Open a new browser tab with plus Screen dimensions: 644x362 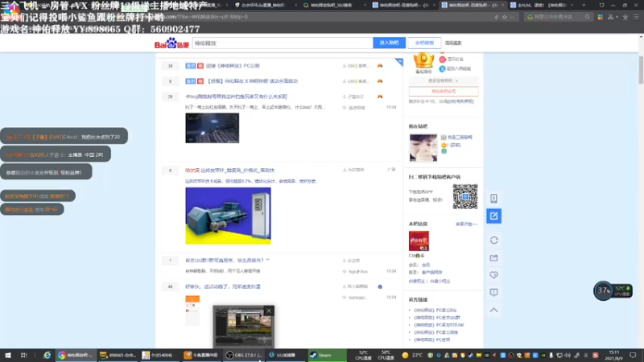584,6
